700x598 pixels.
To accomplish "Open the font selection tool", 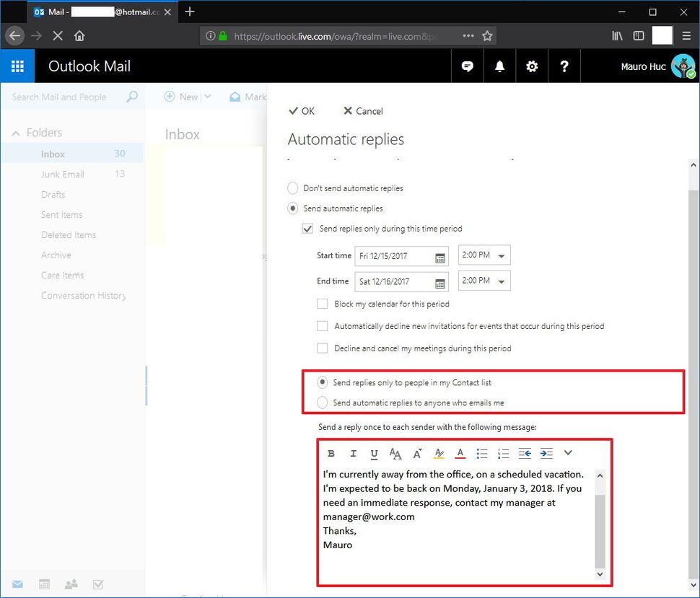I will click(395, 454).
